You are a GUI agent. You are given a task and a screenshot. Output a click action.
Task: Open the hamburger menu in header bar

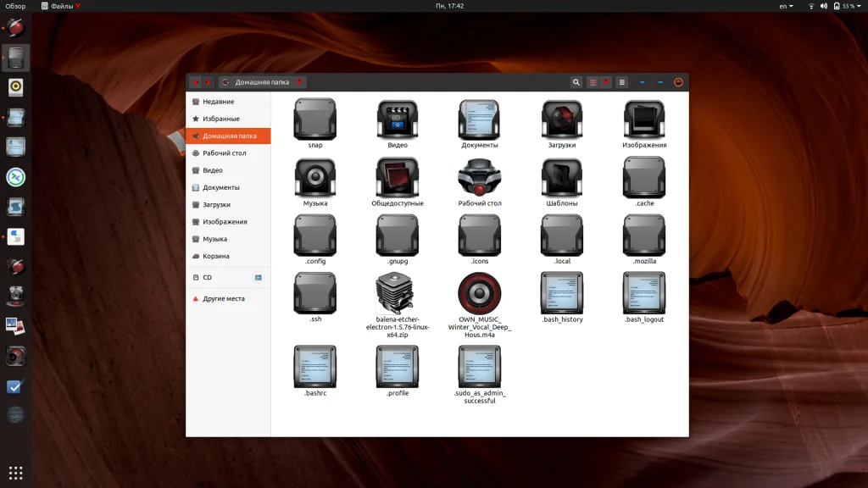(622, 82)
